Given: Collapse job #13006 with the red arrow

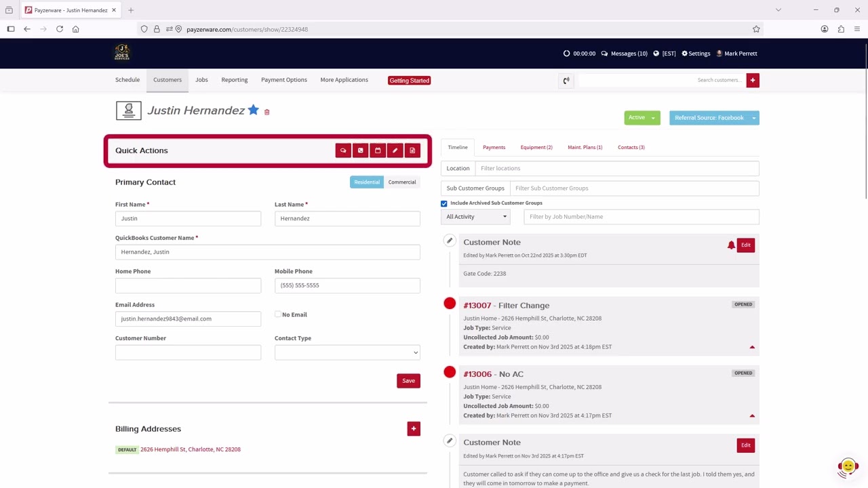Looking at the screenshot, I should [x=752, y=415].
